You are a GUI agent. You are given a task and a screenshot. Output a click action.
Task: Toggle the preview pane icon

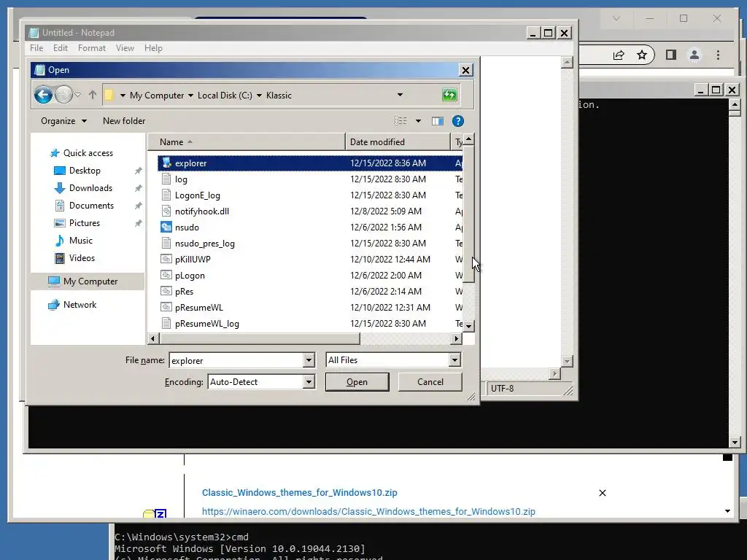click(438, 121)
